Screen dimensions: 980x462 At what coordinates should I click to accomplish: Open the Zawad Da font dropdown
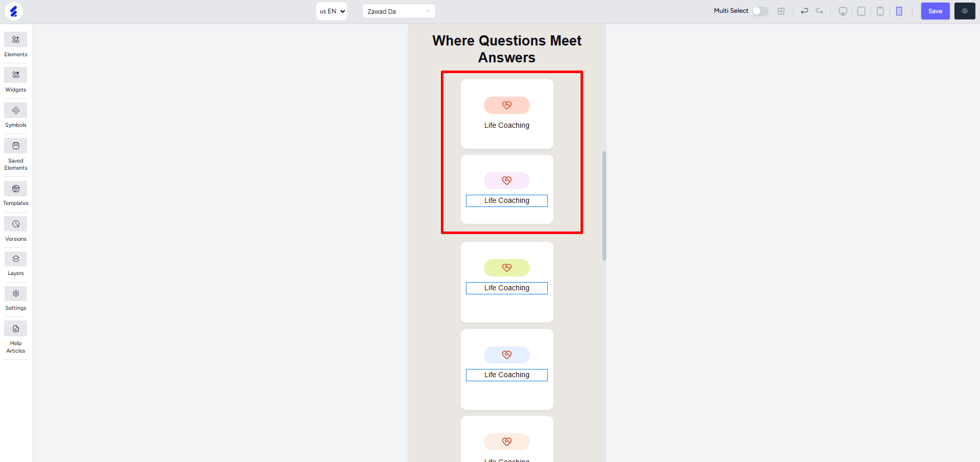[399, 11]
